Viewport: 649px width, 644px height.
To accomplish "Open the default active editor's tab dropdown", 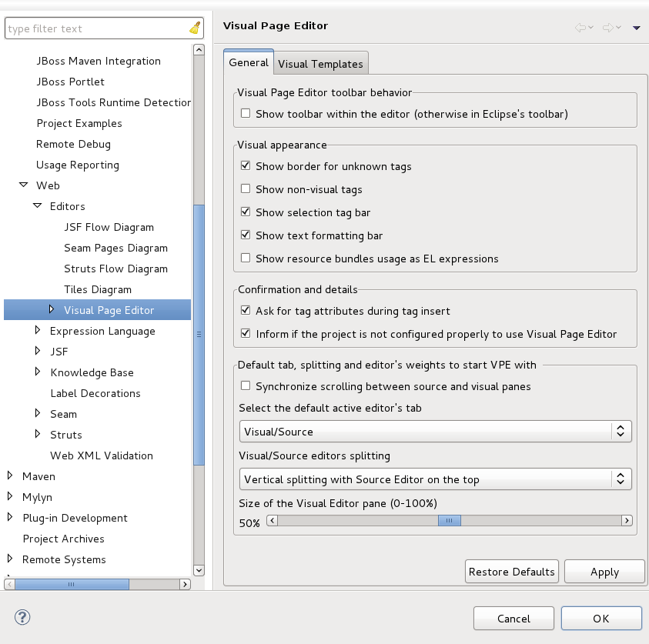I will [x=435, y=432].
